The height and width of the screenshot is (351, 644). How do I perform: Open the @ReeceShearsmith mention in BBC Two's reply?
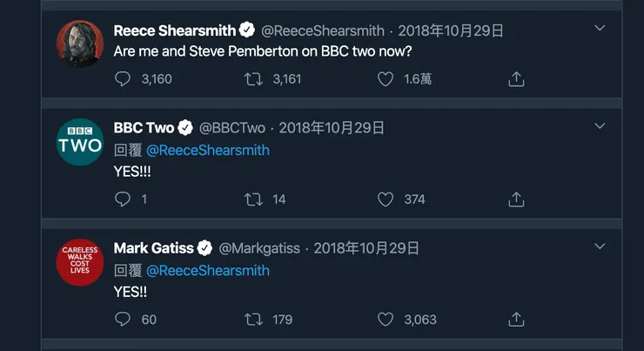pos(207,150)
